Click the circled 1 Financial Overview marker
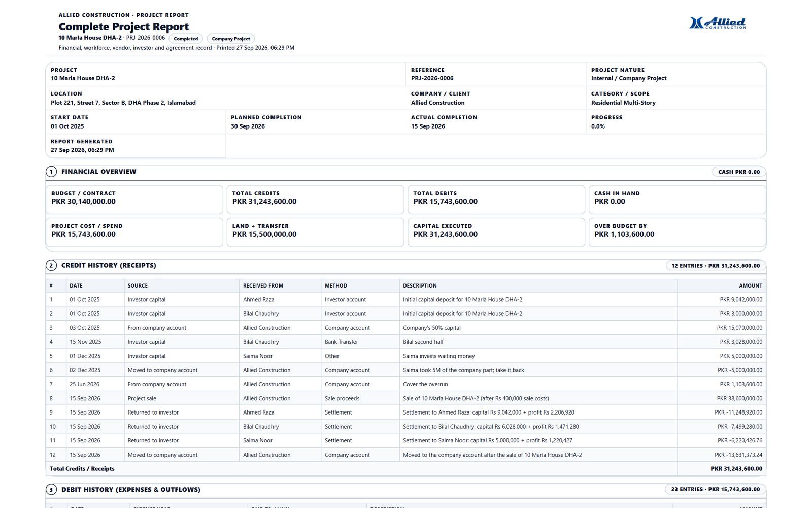 click(51, 172)
